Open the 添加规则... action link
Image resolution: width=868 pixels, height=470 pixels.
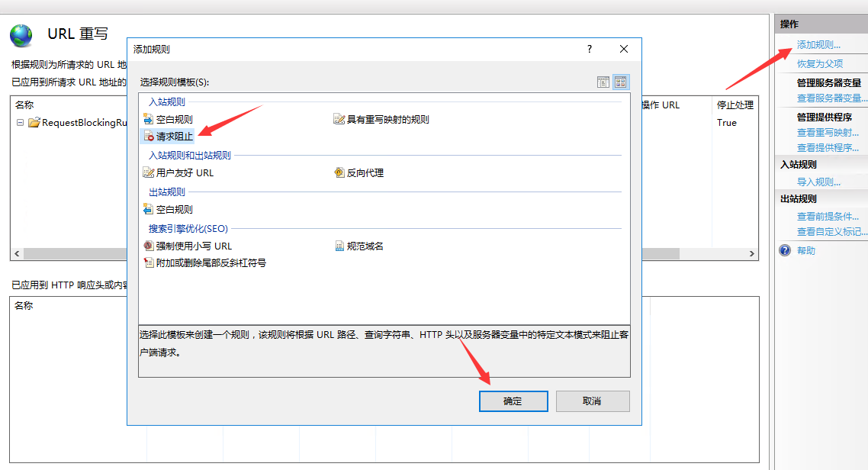pyautogui.click(x=818, y=45)
